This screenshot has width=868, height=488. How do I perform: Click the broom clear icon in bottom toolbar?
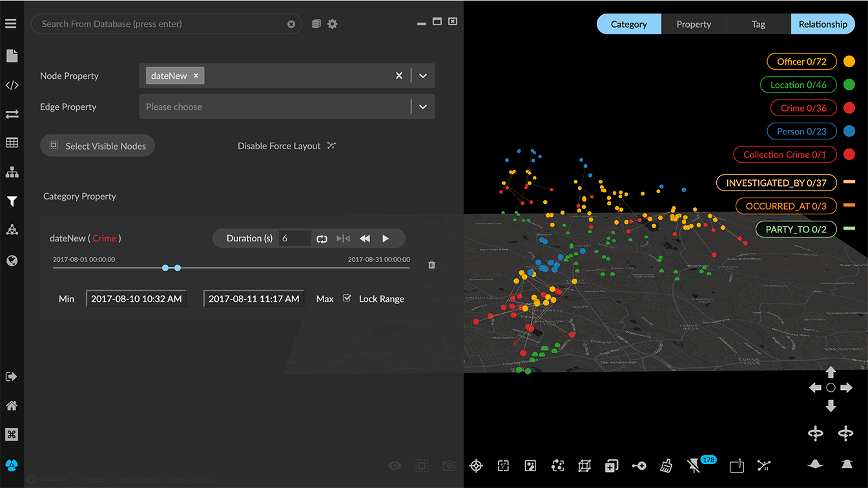pos(666,465)
